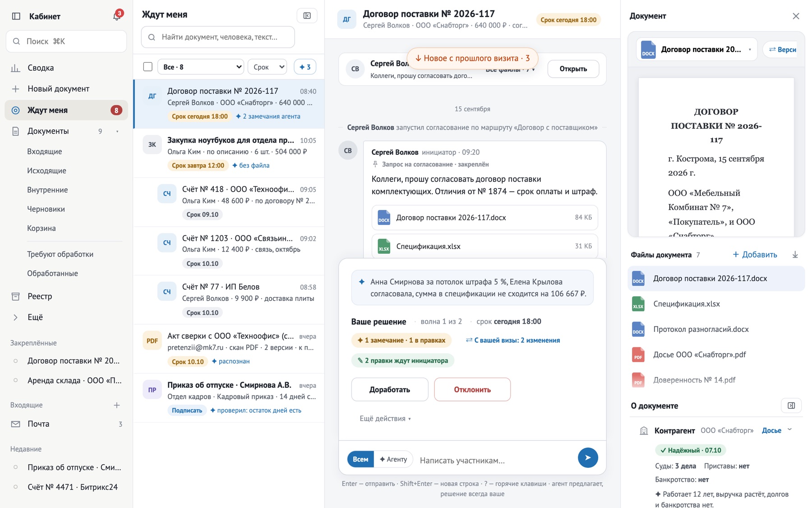Open Протокол разногласий.docx file

(716, 329)
